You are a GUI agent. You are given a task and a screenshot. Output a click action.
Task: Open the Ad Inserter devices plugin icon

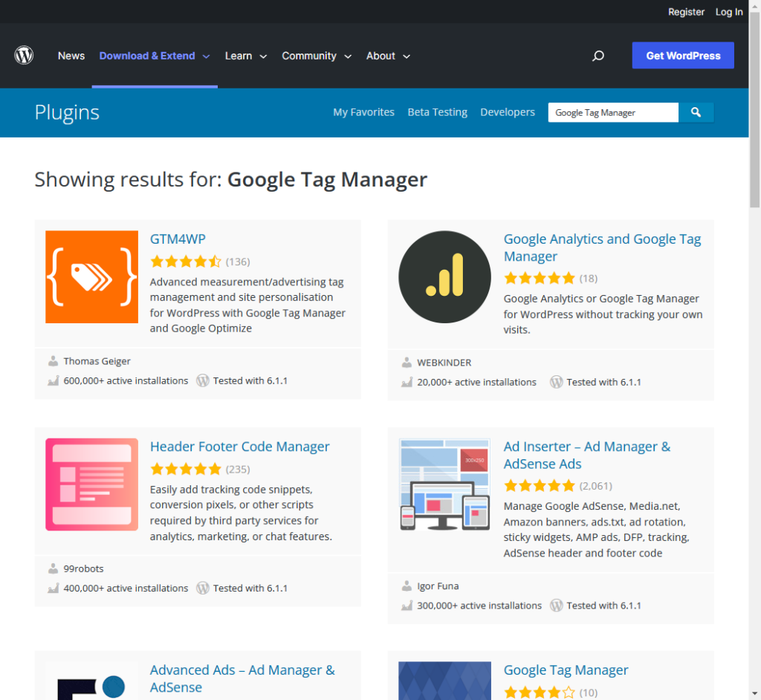pyautogui.click(x=444, y=485)
